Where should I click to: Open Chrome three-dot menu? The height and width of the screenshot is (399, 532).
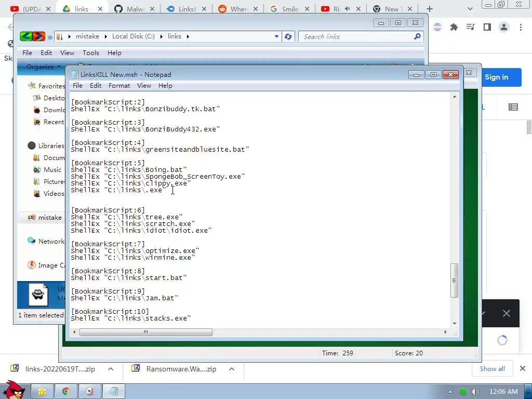[x=521, y=27]
